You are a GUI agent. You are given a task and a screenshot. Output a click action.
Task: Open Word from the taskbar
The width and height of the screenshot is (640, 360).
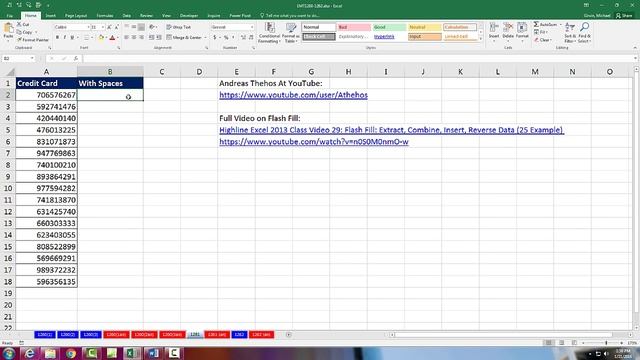153,353
